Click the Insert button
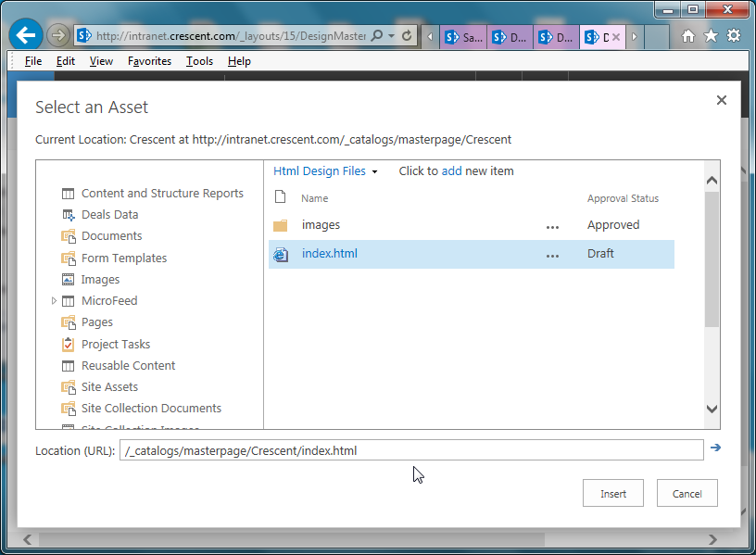Viewport: 756px width, 555px height. click(612, 493)
